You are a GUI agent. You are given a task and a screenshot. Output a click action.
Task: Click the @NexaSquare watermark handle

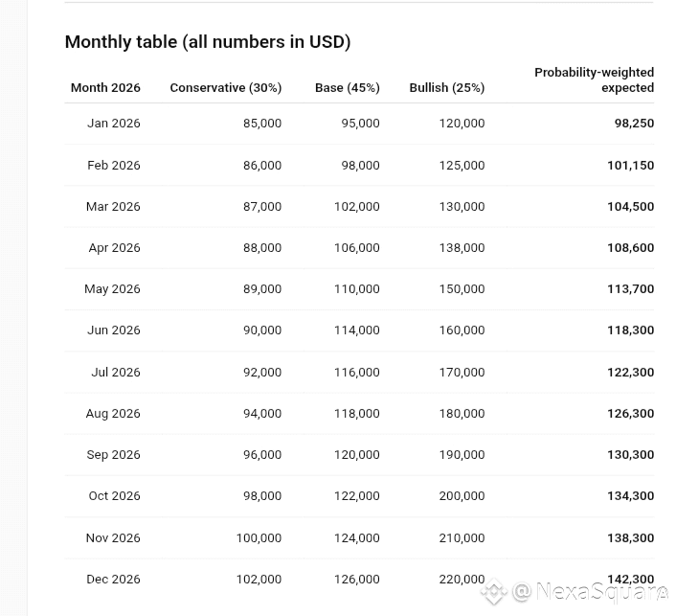click(x=590, y=592)
